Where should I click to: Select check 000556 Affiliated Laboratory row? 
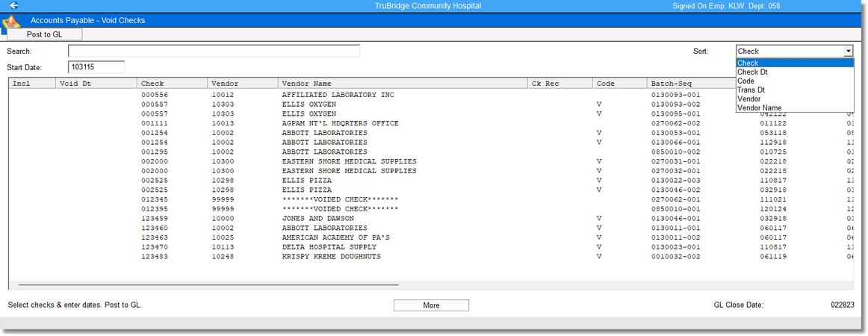tap(432, 96)
